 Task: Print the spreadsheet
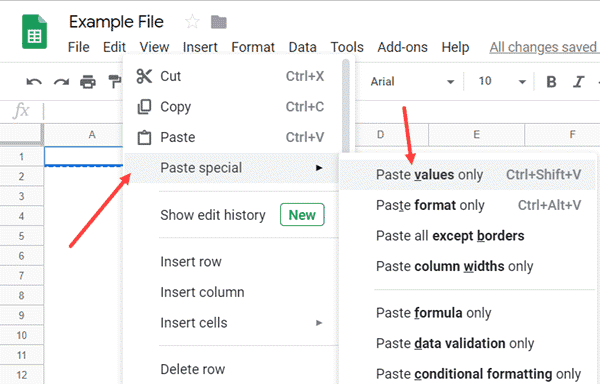click(x=88, y=81)
